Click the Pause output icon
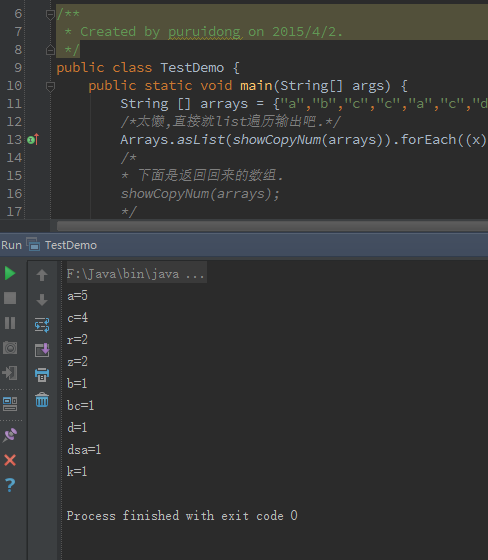The image size is (488, 560). 10,323
